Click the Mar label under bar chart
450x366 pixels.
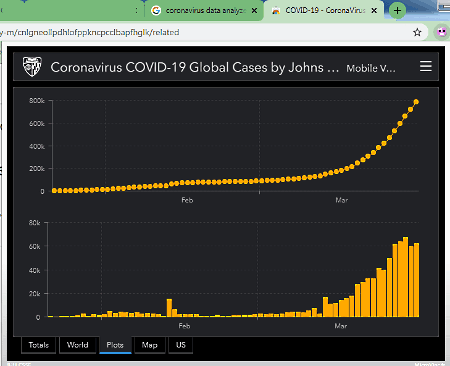click(x=341, y=326)
